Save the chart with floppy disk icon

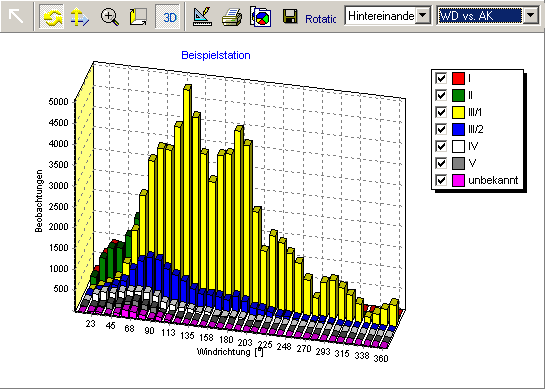point(290,16)
